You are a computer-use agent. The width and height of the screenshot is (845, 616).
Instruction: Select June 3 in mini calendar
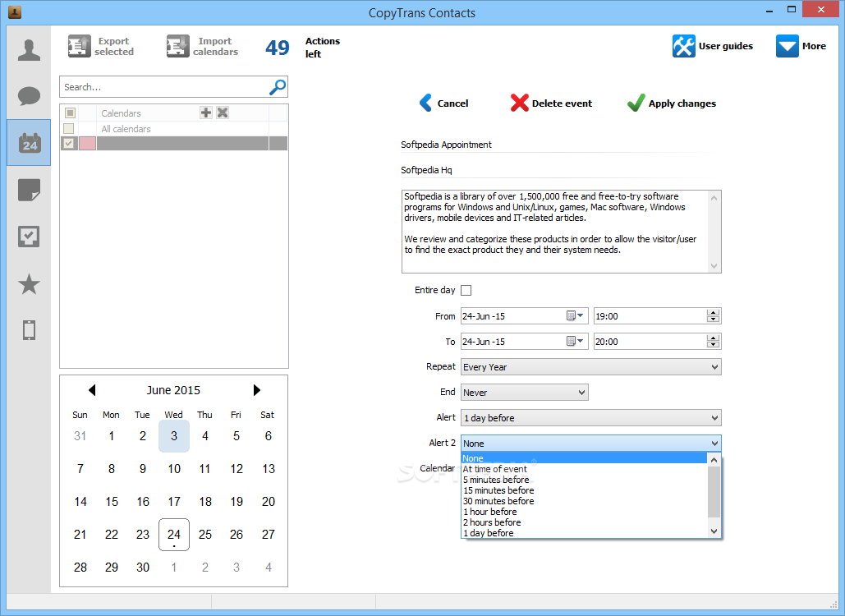[x=174, y=436]
